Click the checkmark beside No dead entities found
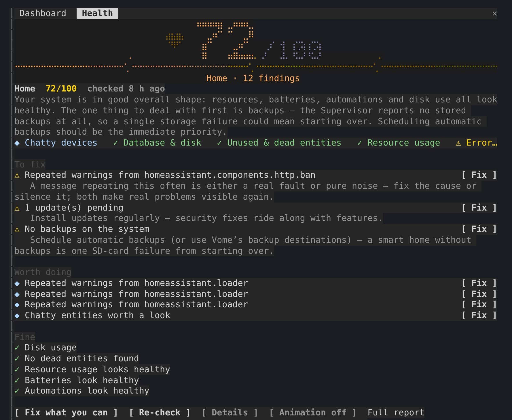 click(17, 359)
